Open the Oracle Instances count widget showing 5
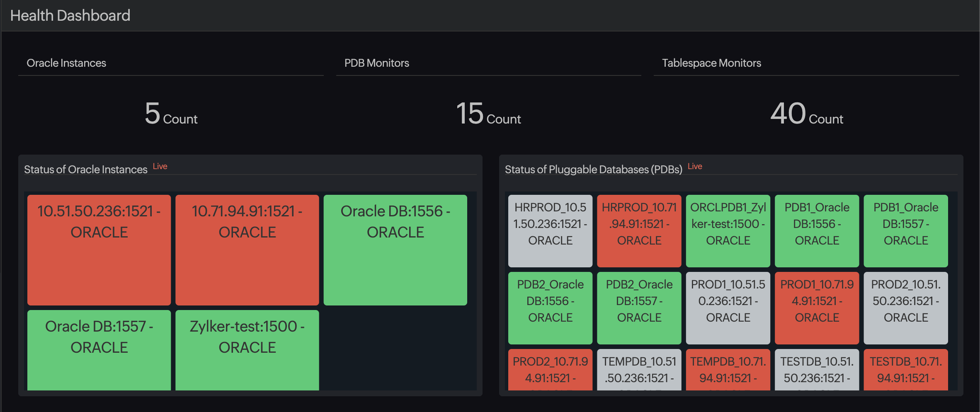Image resolution: width=980 pixels, height=412 pixels. 170,114
